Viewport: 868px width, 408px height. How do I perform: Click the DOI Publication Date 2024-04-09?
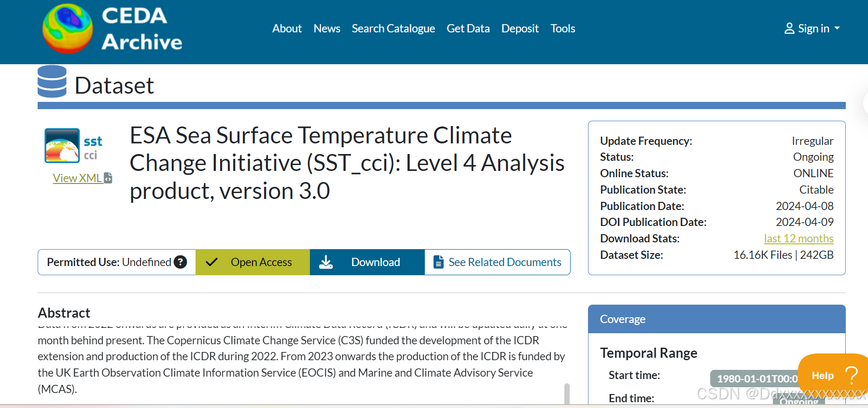coord(804,222)
